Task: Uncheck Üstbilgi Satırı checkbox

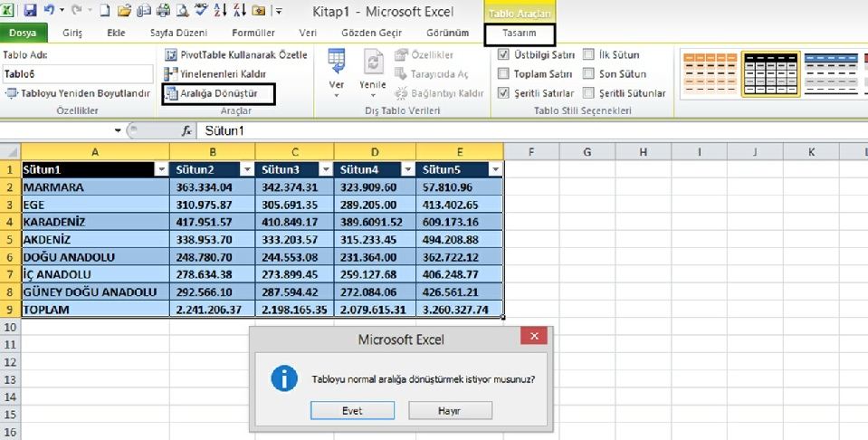Action: [x=503, y=55]
